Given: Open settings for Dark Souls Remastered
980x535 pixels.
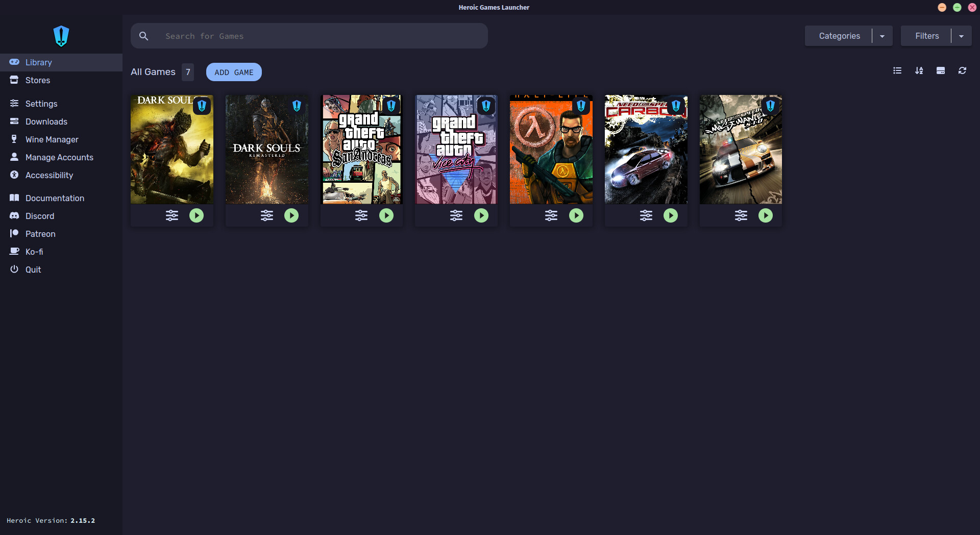Looking at the screenshot, I should coord(267,215).
